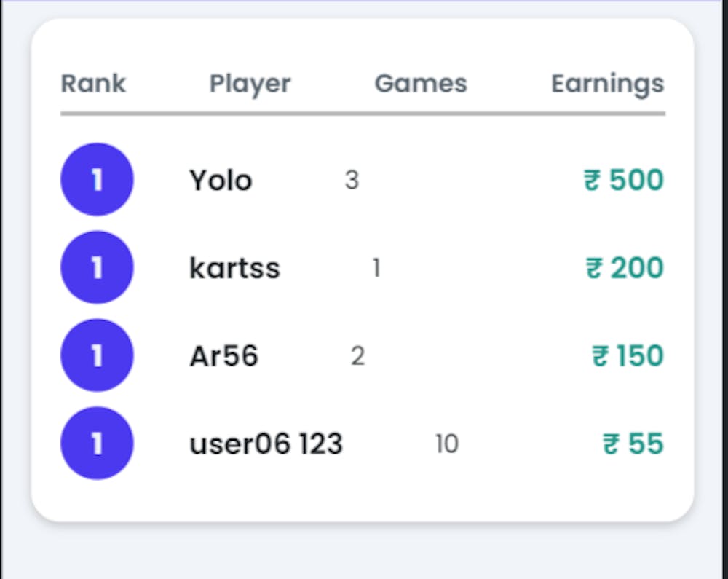Click the games count 3 for Yolo
Screen dimensions: 728x579
(x=352, y=180)
